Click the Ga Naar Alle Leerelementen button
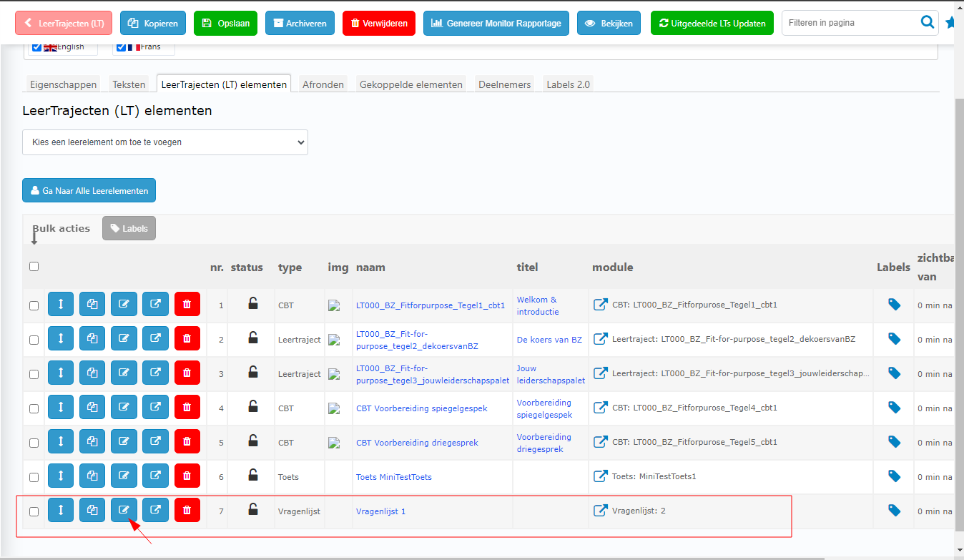Screen dimensions: 964x560 pos(89,190)
